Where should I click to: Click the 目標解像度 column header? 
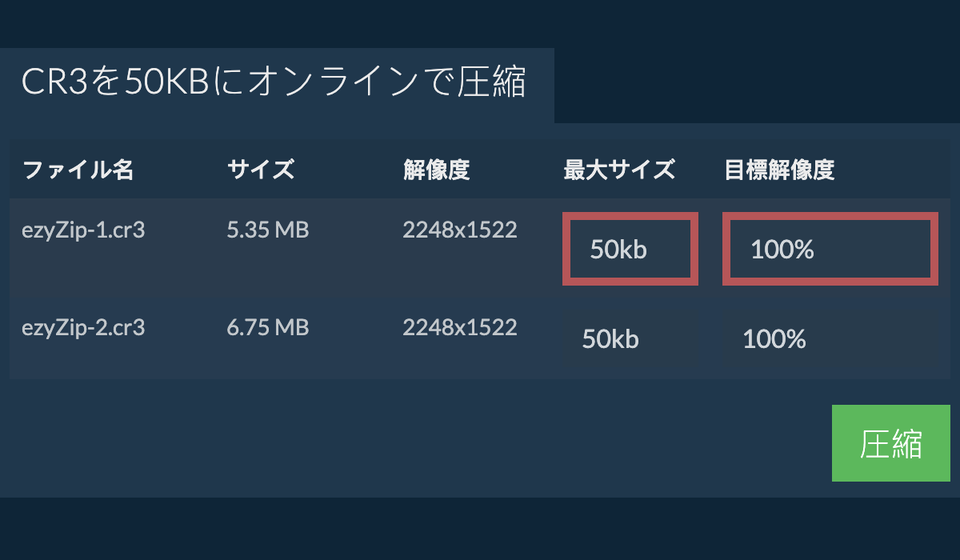click(x=779, y=170)
